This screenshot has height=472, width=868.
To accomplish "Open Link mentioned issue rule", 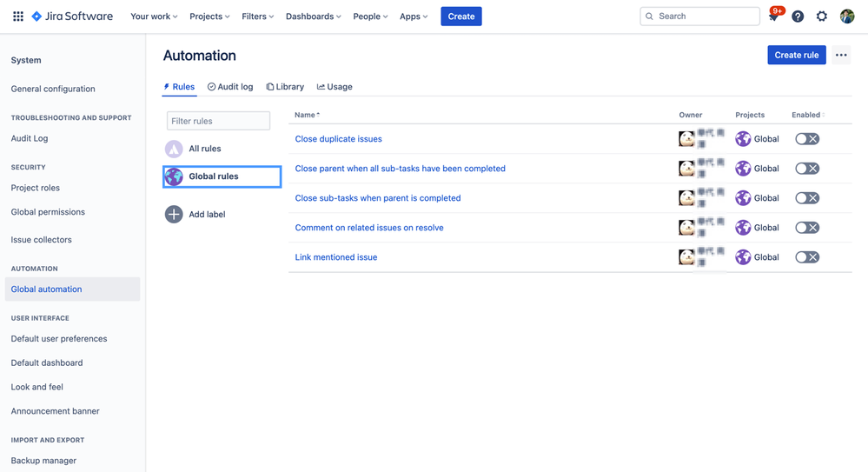I will point(336,257).
